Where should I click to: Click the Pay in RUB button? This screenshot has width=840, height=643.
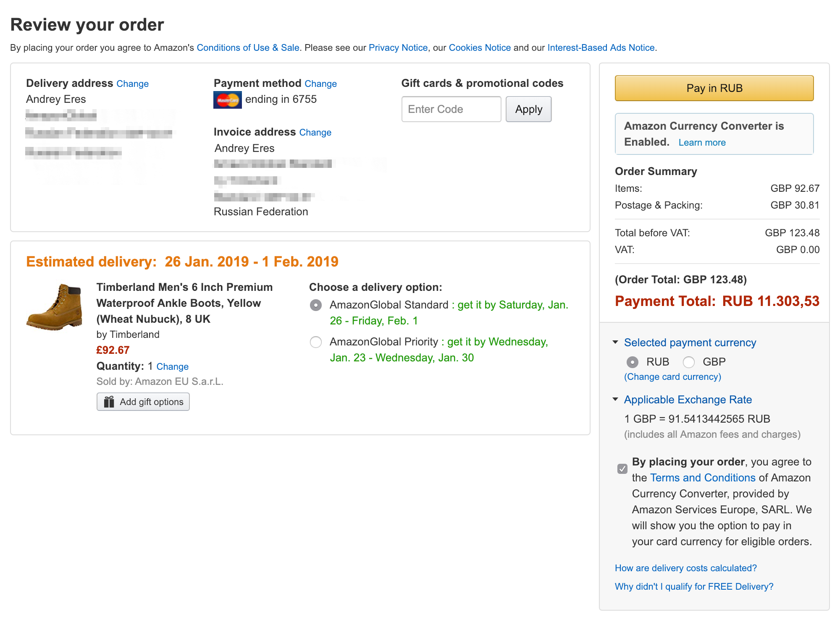714,88
